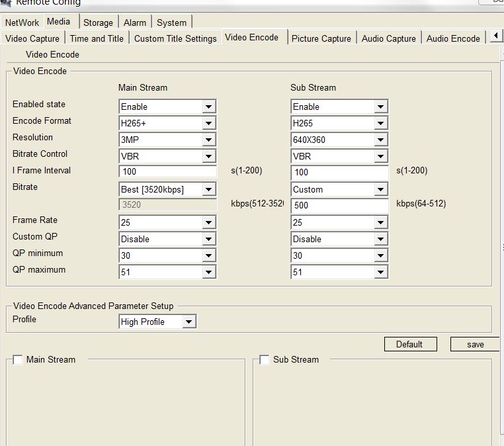Screen dimensions: 504x446
Task: Open Main Stream Bitrate Control dropdown
Action: (x=167, y=156)
